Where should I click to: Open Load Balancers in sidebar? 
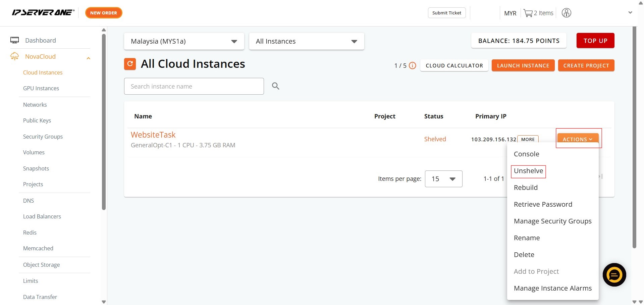pos(42,216)
